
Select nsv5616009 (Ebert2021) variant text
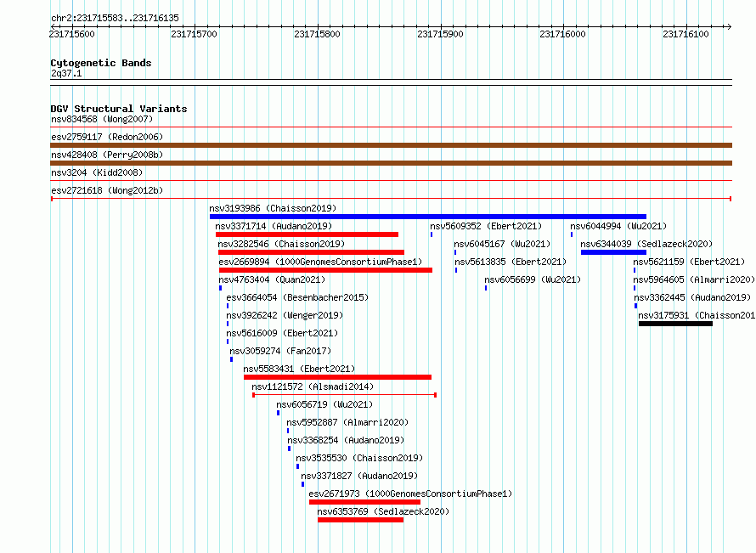click(x=282, y=333)
